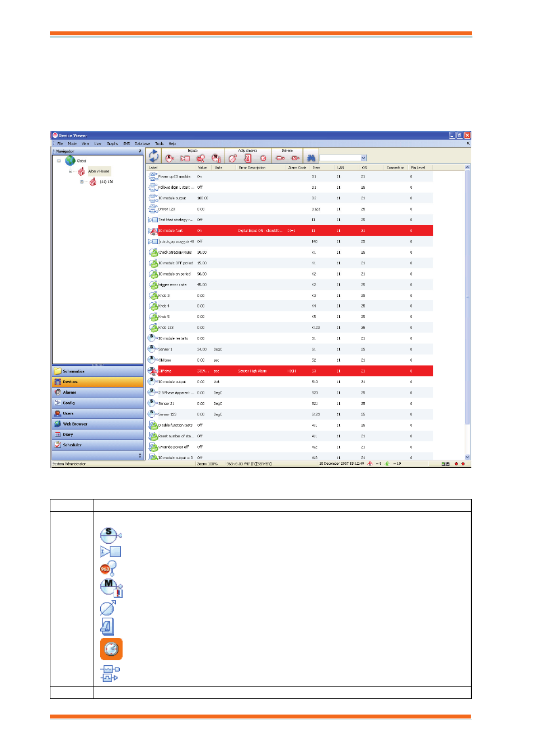Viewport: 534px width, 756px height.
Task: Select the Devices navigation section
Action: pos(98,382)
